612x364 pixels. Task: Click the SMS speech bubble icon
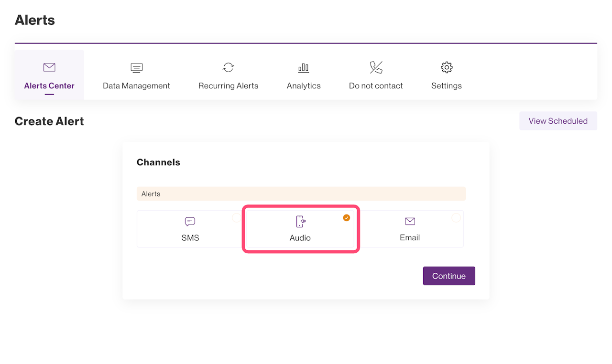(190, 222)
